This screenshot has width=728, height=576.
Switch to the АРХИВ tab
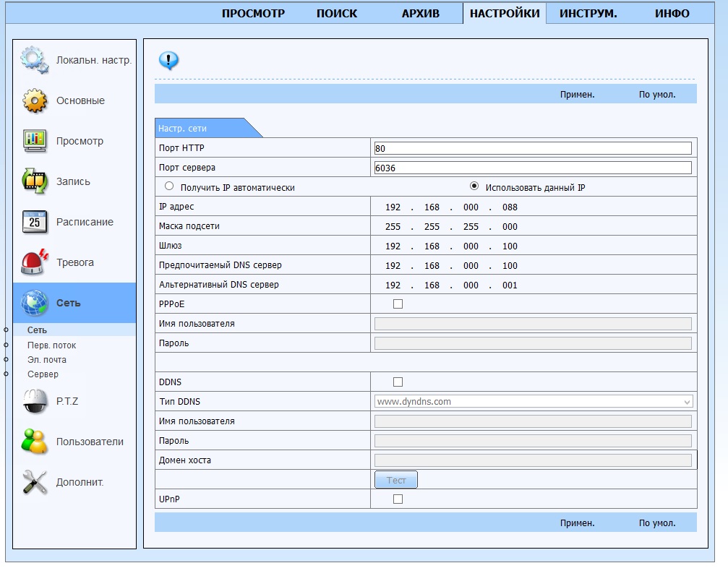(x=420, y=14)
